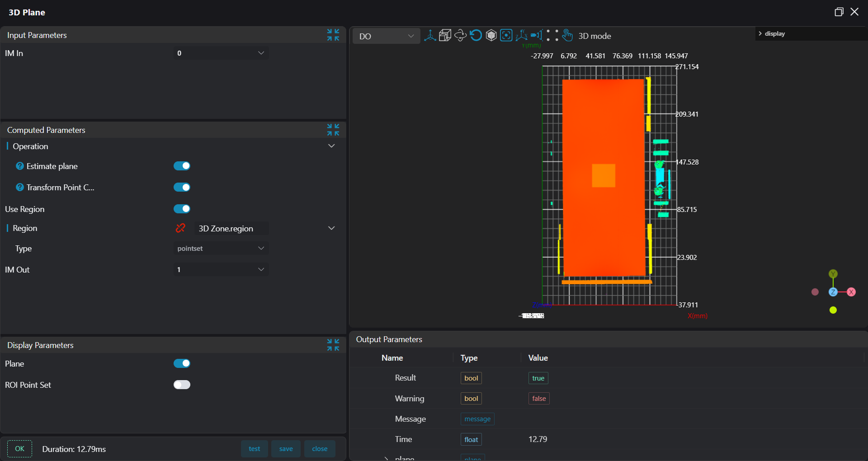The image size is (868, 461).
Task: Disable the Estimate plane toggle
Action: point(182,166)
